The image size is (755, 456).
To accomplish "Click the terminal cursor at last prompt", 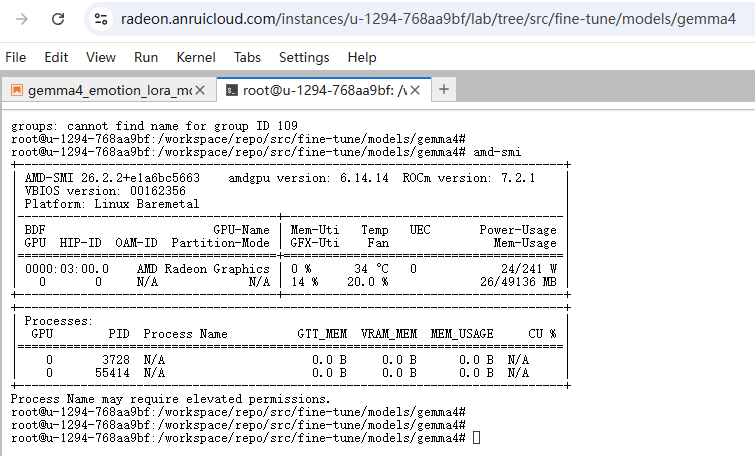I will pos(476,438).
